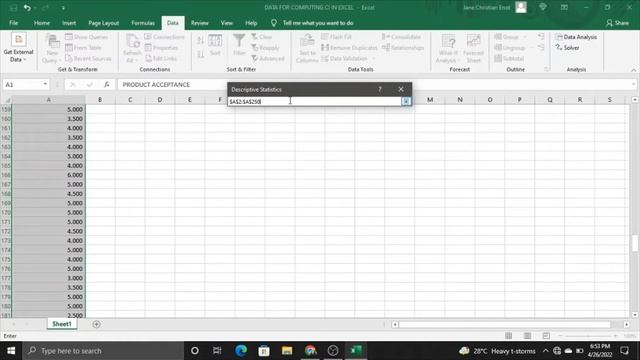Open the Windows Start menu

coord(11,351)
